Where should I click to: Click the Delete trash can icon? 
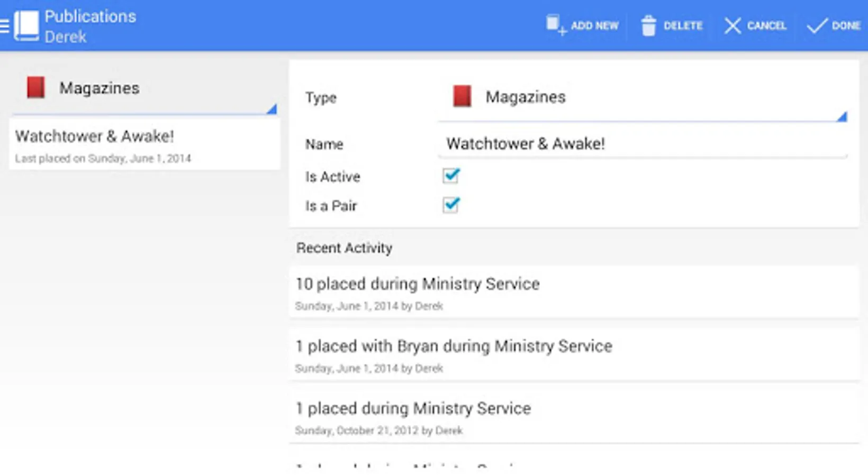648,25
